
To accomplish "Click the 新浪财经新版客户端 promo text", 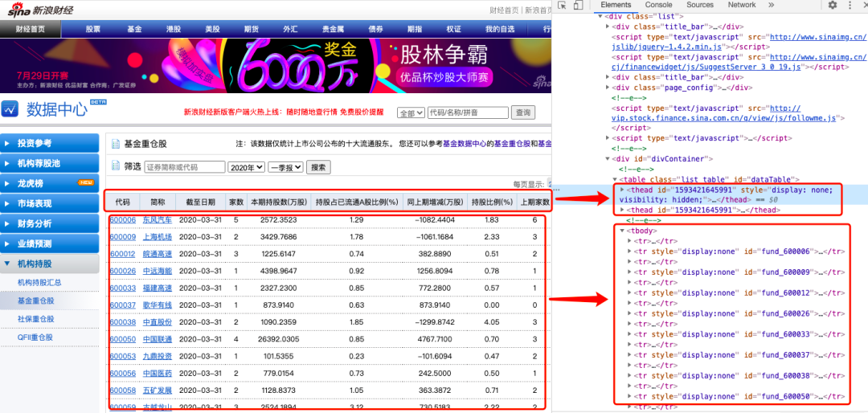I will coord(284,112).
